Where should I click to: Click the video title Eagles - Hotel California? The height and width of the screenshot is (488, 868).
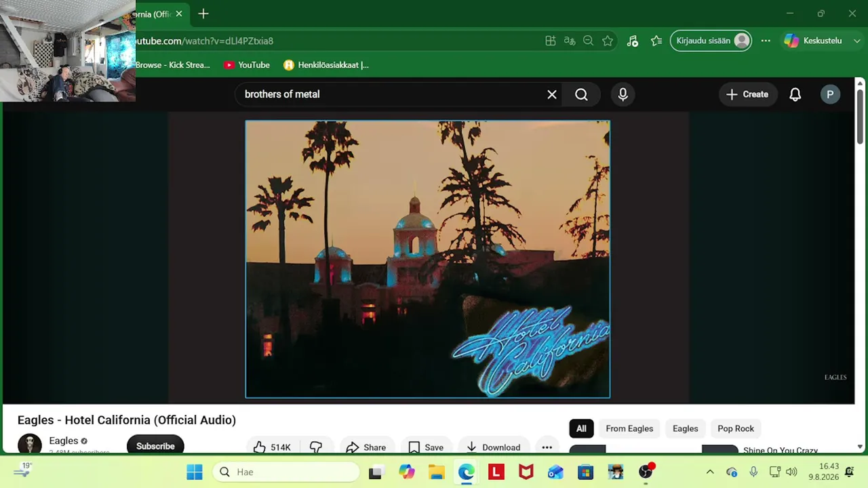pos(127,420)
